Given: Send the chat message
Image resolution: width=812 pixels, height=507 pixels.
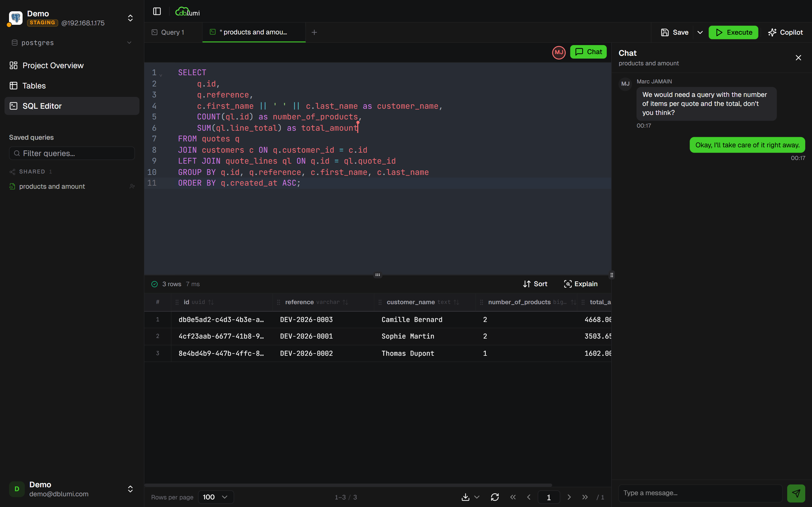Looking at the screenshot, I should click(x=796, y=493).
